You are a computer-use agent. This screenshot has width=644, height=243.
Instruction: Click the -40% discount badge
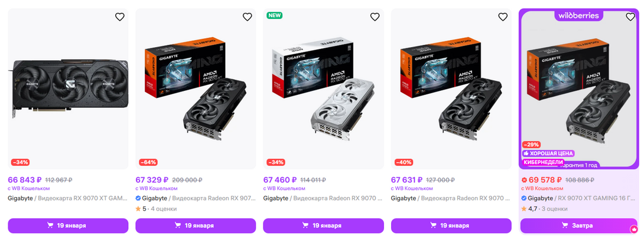pyautogui.click(x=404, y=162)
